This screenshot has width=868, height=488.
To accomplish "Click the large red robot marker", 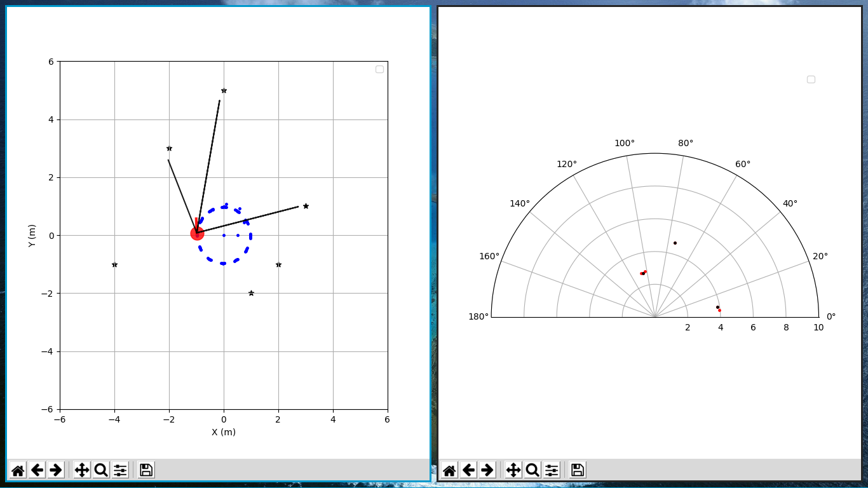I will click(197, 233).
